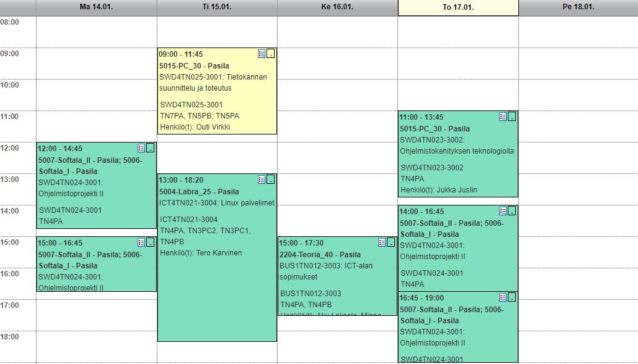Open details icon of Monday 12:00 - 14:45 event

(141, 148)
